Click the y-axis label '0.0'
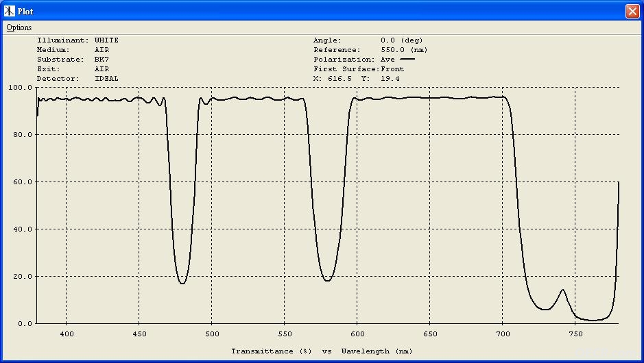This screenshot has width=644, height=363. point(25,324)
